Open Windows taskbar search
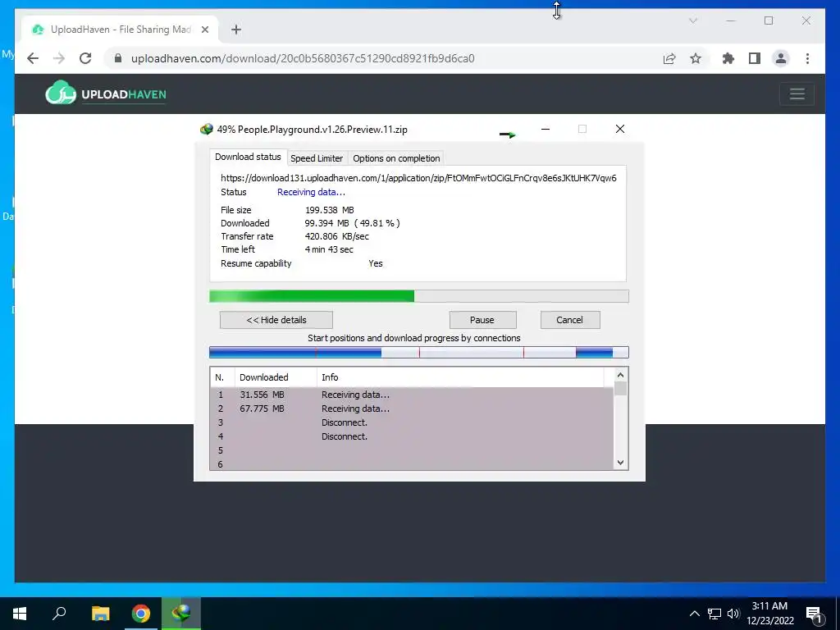 [x=59, y=614]
